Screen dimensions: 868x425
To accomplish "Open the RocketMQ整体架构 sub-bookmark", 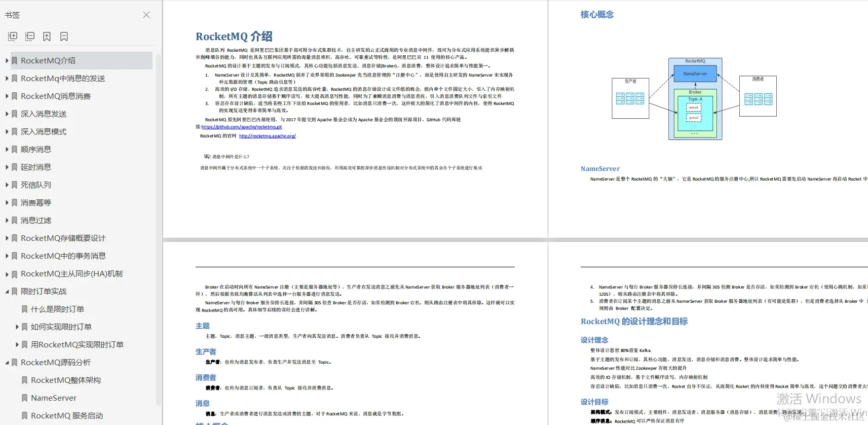I will [66, 380].
